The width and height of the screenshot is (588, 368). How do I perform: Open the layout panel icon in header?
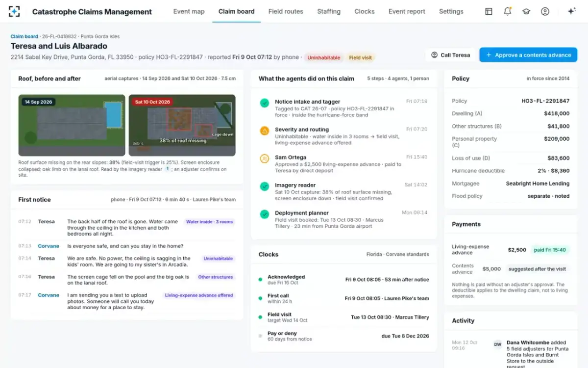coord(489,11)
